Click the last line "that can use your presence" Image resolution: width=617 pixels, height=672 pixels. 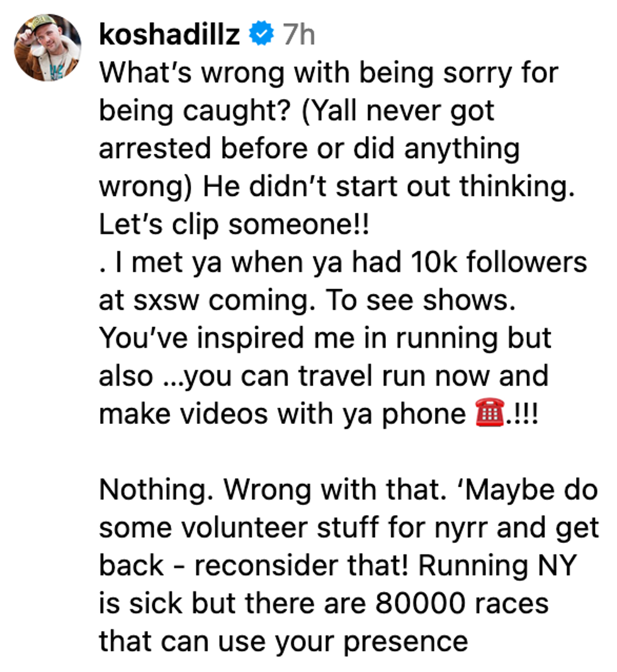coord(283,642)
